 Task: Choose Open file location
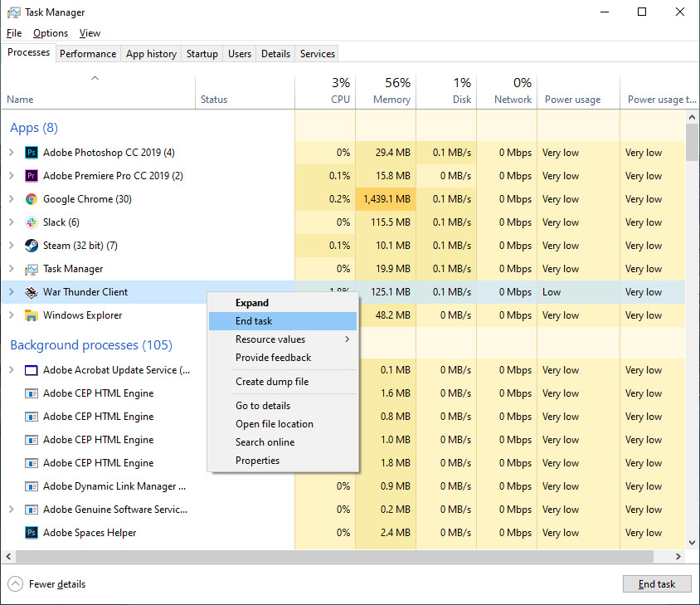[283, 424]
